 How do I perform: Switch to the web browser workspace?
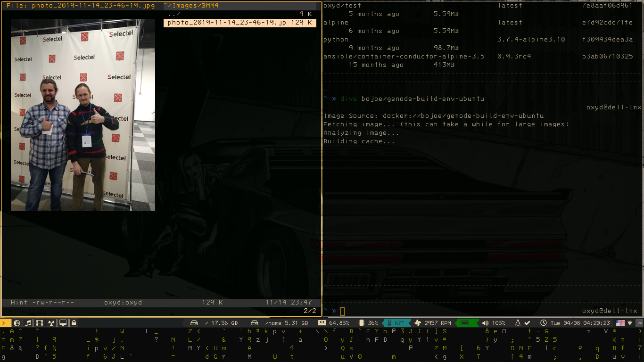pyautogui.click(x=17, y=323)
